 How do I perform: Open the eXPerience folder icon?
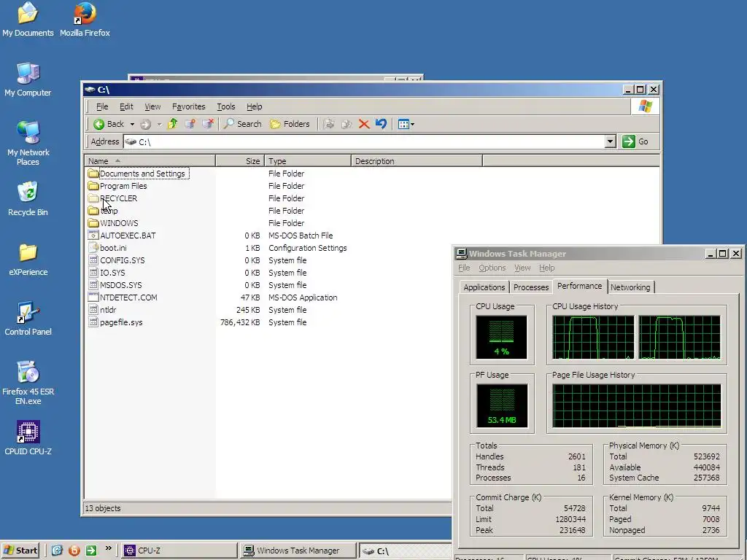pyautogui.click(x=28, y=259)
